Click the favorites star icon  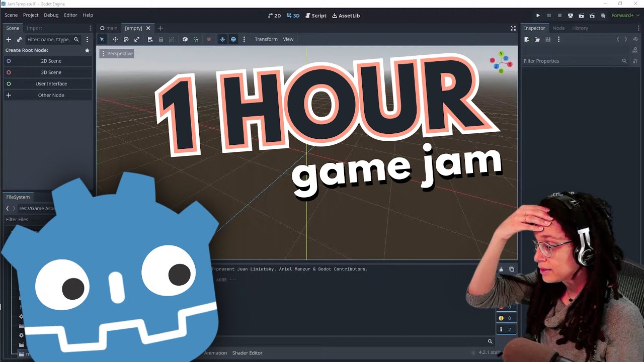[x=87, y=50]
